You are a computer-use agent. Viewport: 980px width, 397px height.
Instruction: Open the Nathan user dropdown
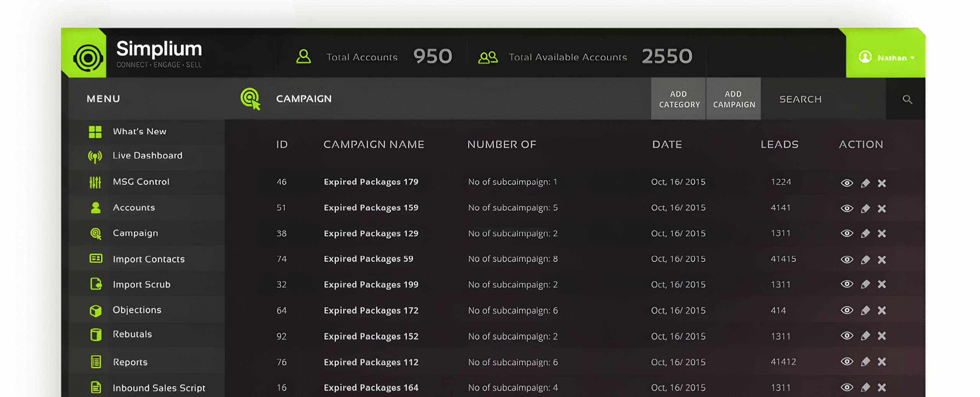pyautogui.click(x=887, y=58)
